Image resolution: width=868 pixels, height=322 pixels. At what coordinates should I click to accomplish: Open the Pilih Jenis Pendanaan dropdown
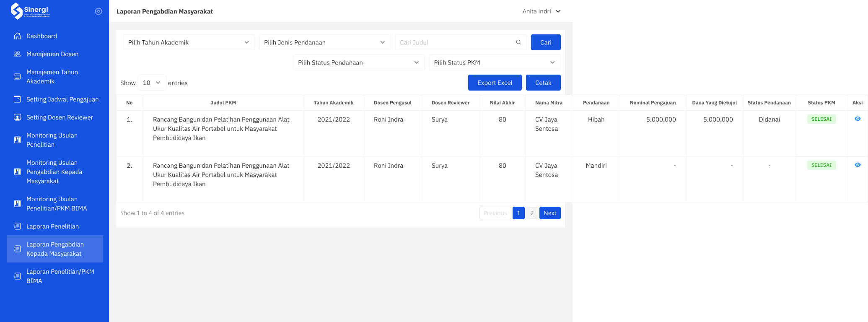pos(325,42)
